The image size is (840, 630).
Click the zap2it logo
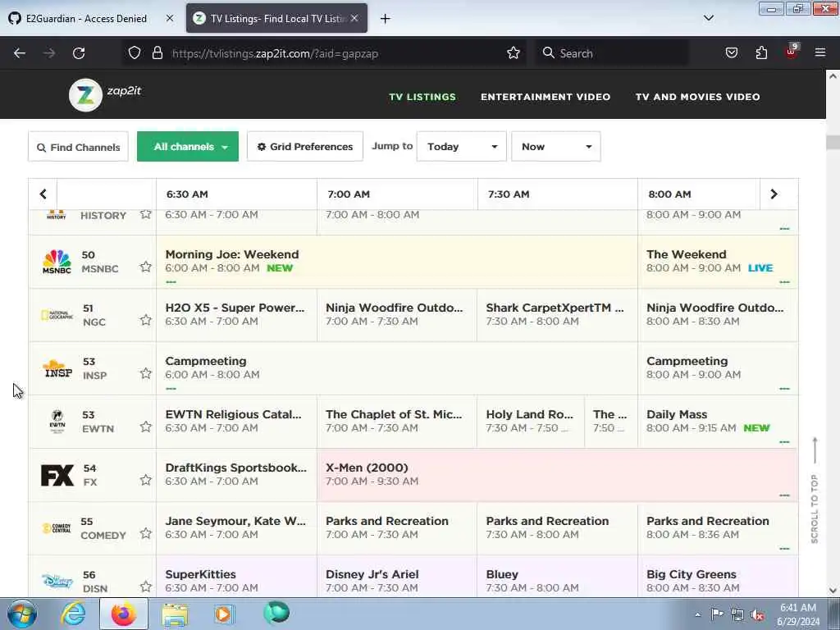[105, 95]
